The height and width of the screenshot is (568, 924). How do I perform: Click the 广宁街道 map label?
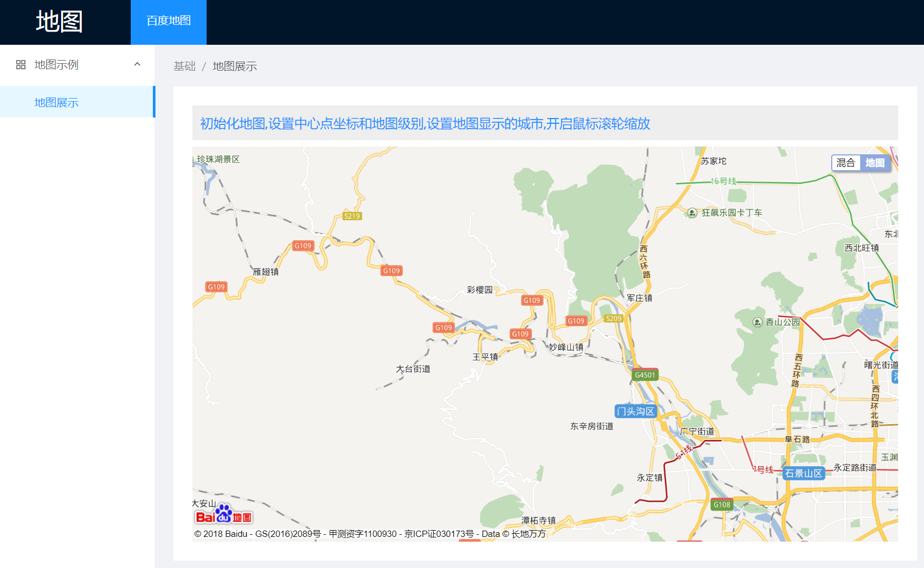tap(697, 431)
